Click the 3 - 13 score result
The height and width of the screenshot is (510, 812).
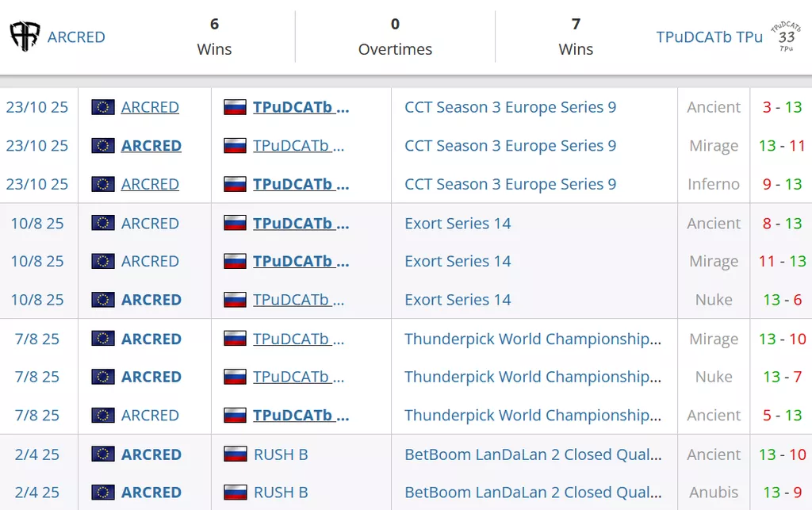point(782,107)
